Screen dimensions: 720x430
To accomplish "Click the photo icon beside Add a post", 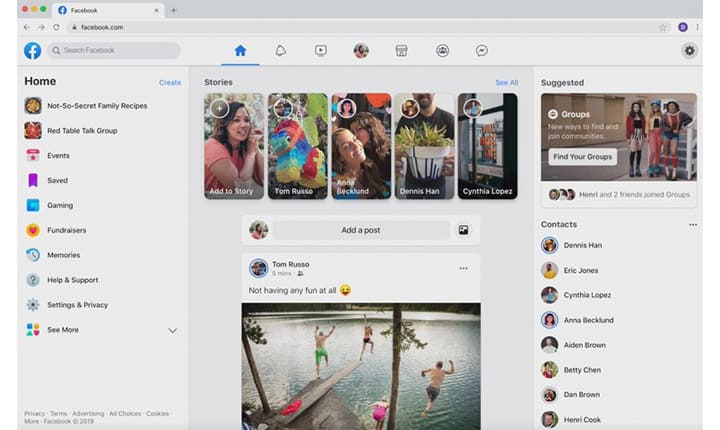I will pyautogui.click(x=464, y=230).
